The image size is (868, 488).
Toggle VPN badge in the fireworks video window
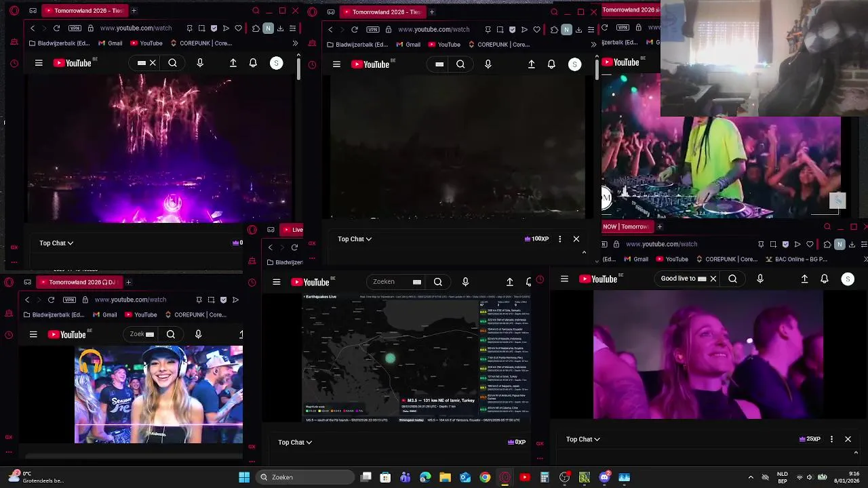click(75, 28)
